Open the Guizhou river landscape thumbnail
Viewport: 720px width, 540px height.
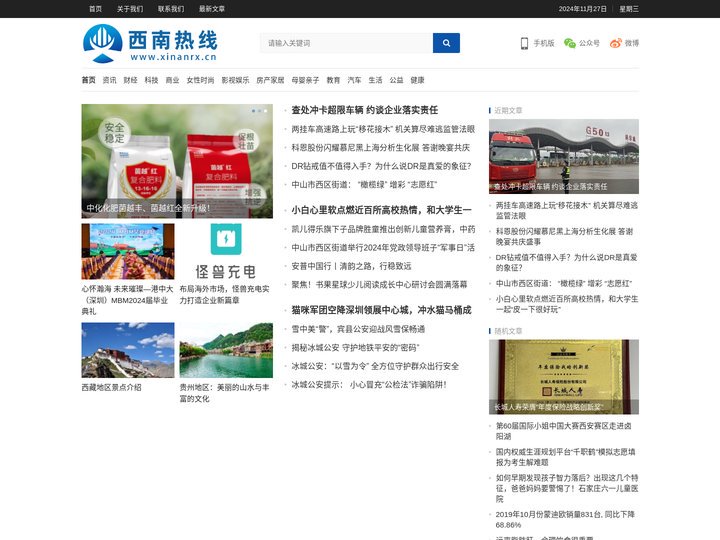(226, 350)
